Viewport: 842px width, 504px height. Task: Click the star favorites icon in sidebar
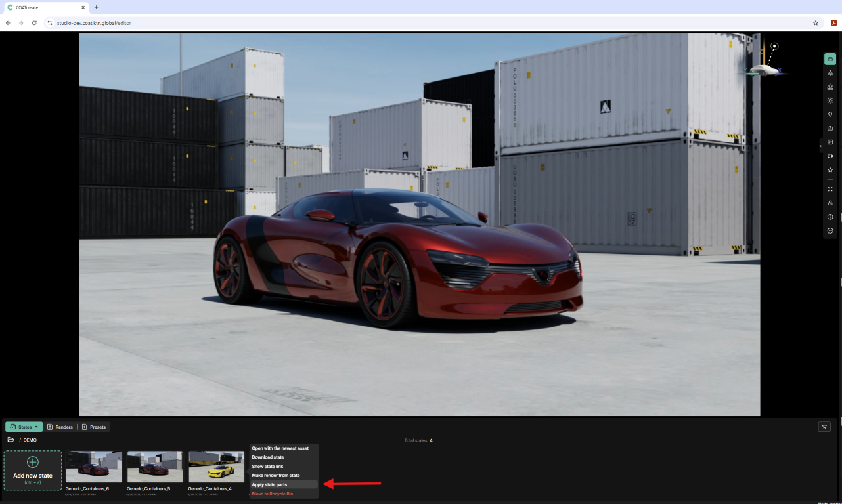pyautogui.click(x=830, y=170)
